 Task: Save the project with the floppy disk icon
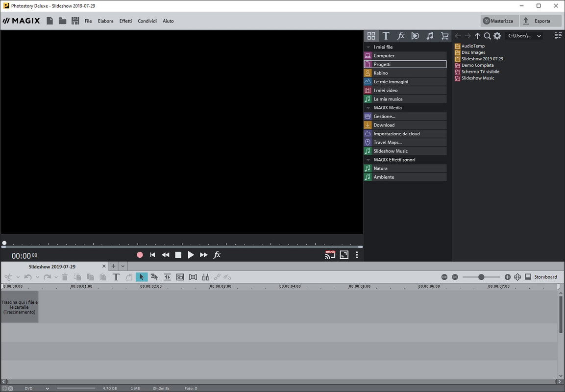75,21
